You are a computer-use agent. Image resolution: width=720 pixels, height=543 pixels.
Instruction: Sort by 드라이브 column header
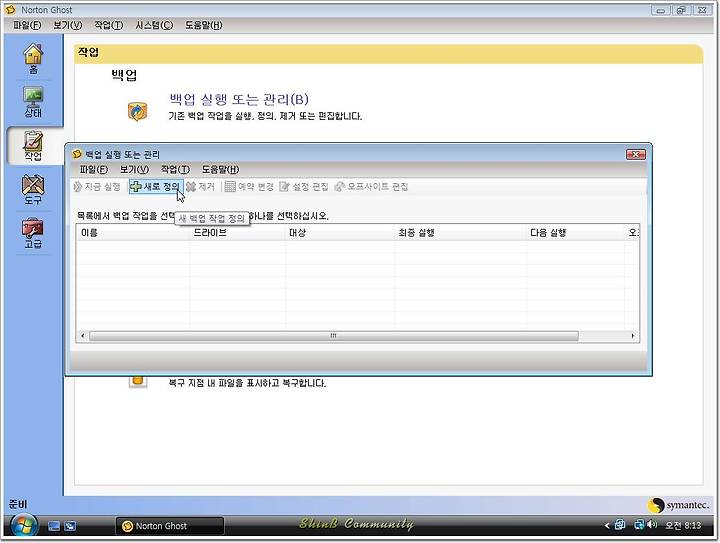point(237,233)
